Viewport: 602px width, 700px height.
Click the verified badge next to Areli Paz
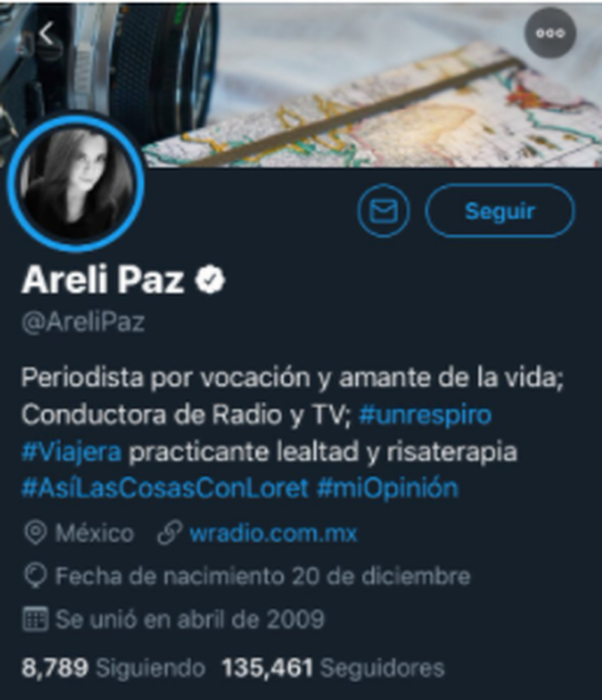click(211, 280)
